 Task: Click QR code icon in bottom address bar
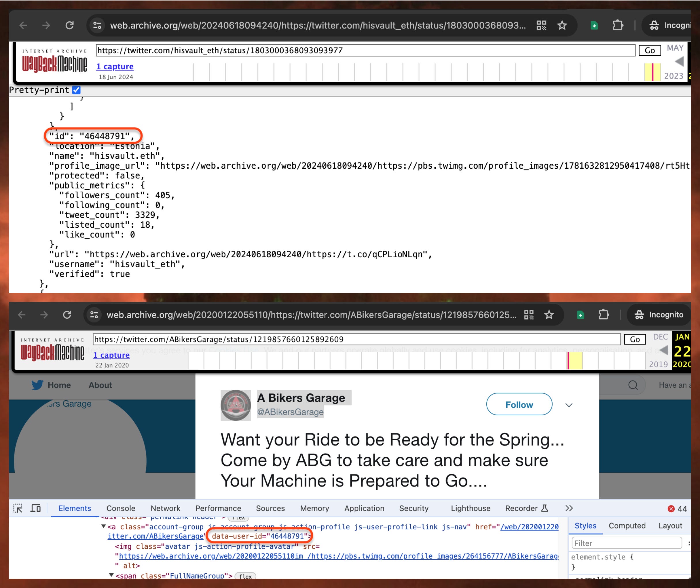[x=529, y=315]
